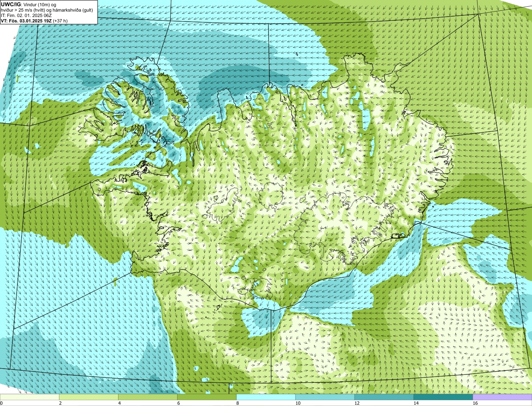This screenshot has height=406, width=532.
Task: Click the colour scale label "12"
Action: tap(357, 403)
